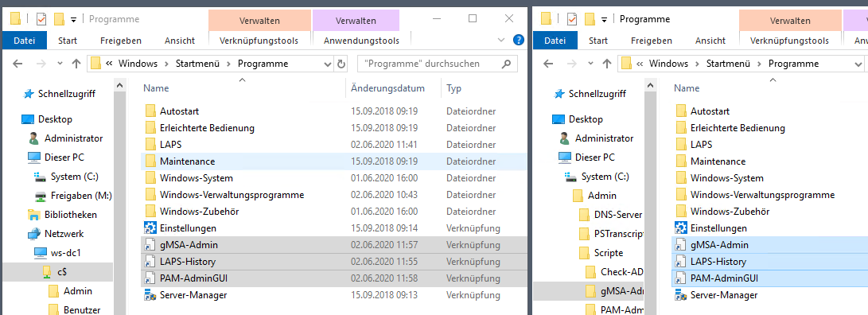
Task: Open recent locations dropdown in left window
Action: click(x=59, y=64)
